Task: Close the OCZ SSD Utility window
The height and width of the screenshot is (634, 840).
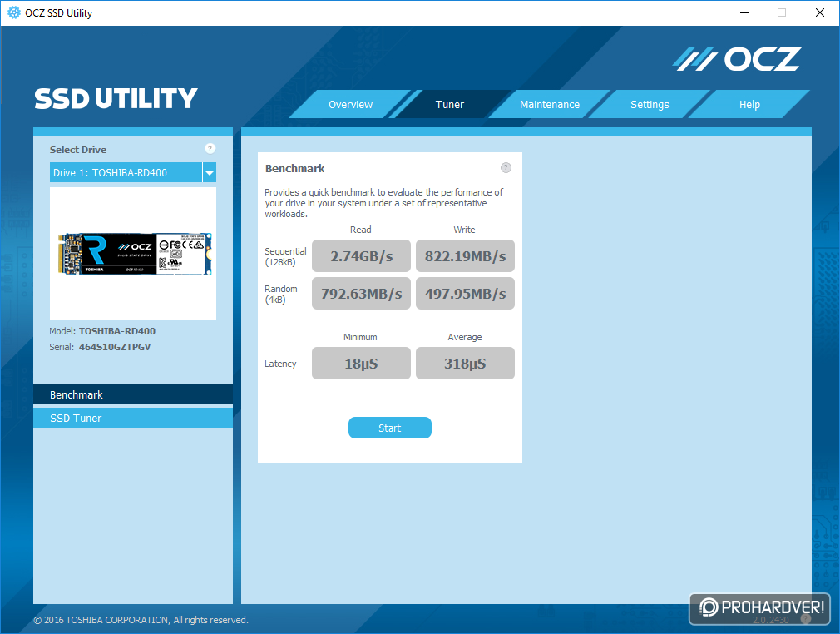Action: click(820, 12)
